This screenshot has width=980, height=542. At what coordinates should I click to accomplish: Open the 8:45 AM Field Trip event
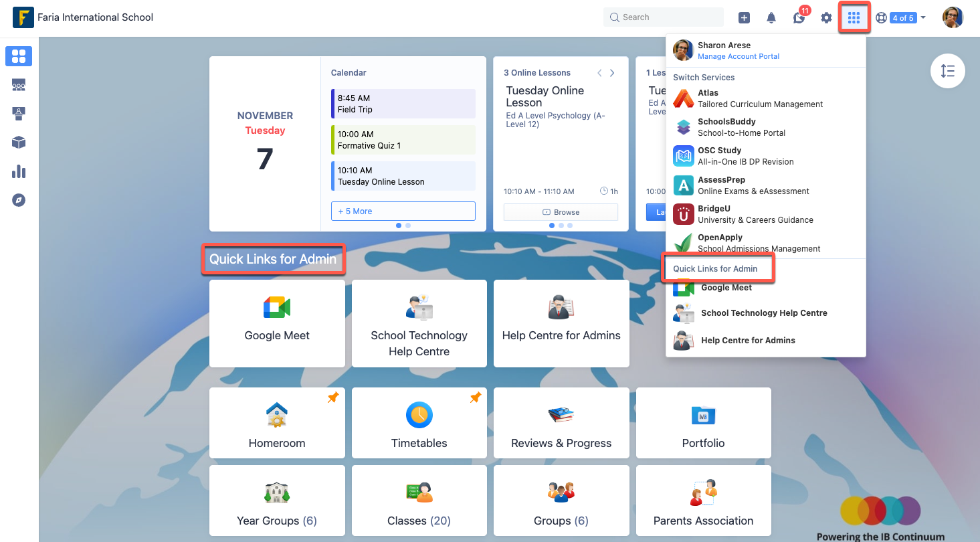[x=403, y=104]
